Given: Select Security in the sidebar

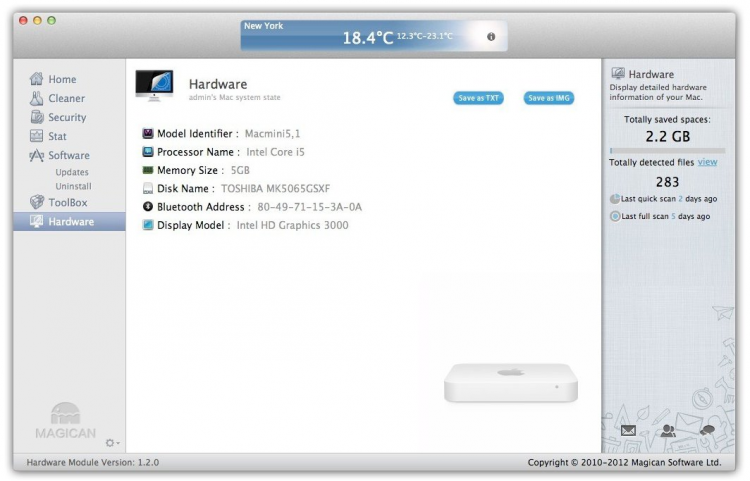Looking at the screenshot, I should pos(67,117).
